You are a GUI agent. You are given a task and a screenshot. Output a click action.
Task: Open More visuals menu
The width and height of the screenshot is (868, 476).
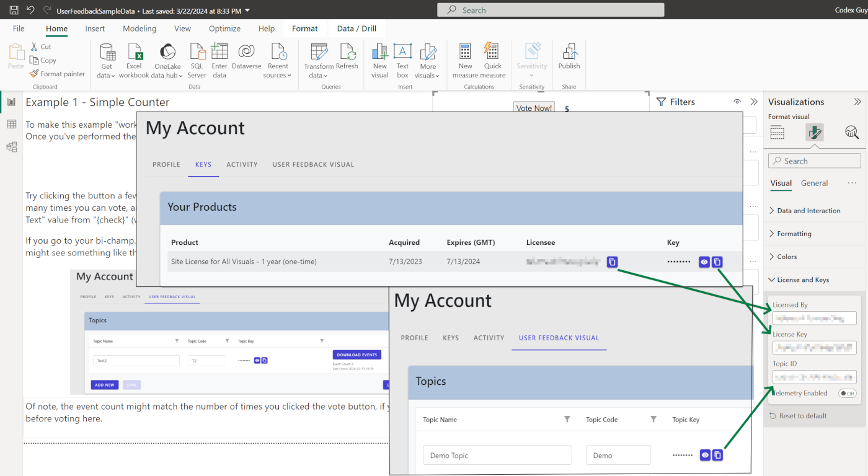[x=428, y=61]
